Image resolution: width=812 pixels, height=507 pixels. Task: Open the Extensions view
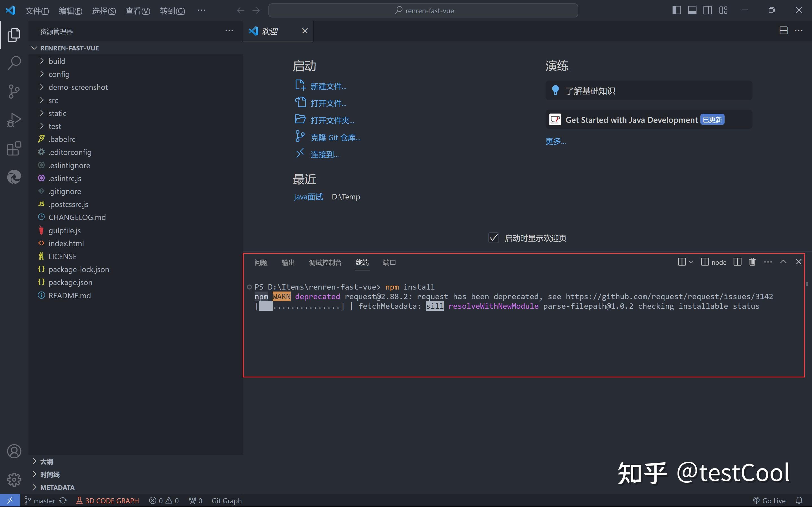tap(14, 148)
